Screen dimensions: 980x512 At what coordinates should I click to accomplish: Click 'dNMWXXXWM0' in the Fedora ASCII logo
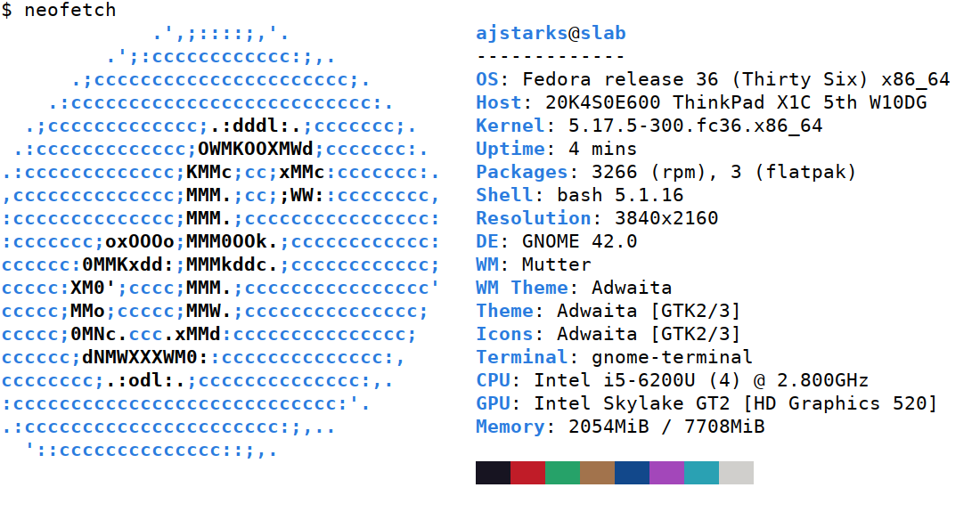(139, 356)
